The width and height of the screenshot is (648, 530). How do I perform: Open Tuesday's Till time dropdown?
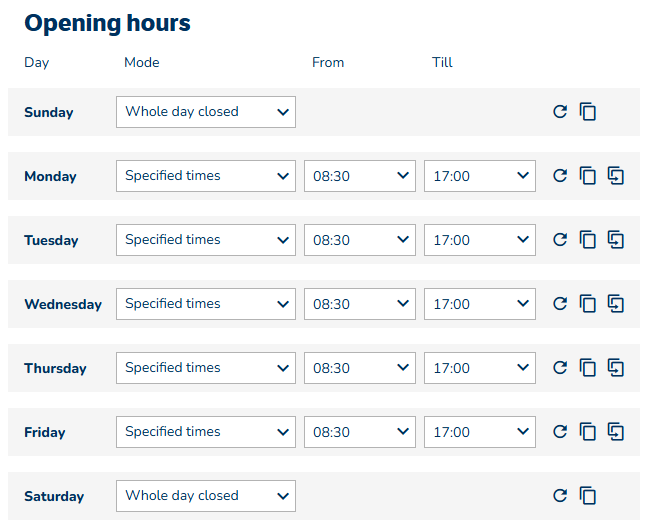pyautogui.click(x=480, y=240)
